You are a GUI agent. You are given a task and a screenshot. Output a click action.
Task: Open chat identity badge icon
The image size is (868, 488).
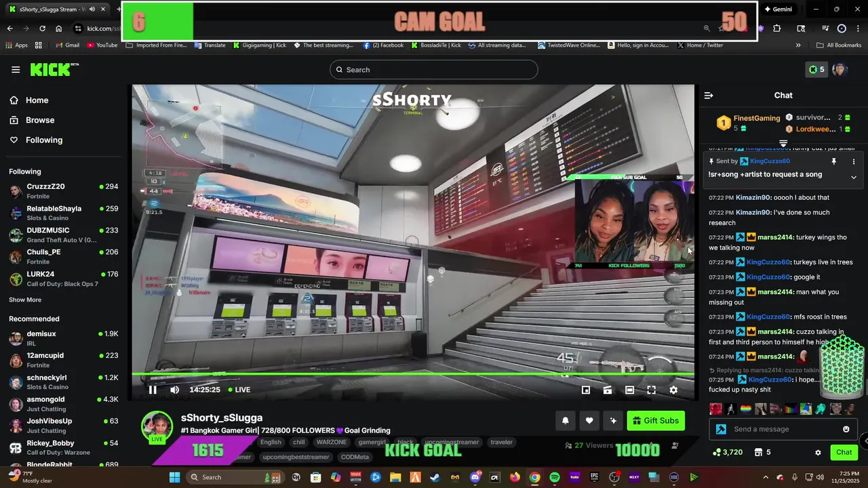[721, 429]
